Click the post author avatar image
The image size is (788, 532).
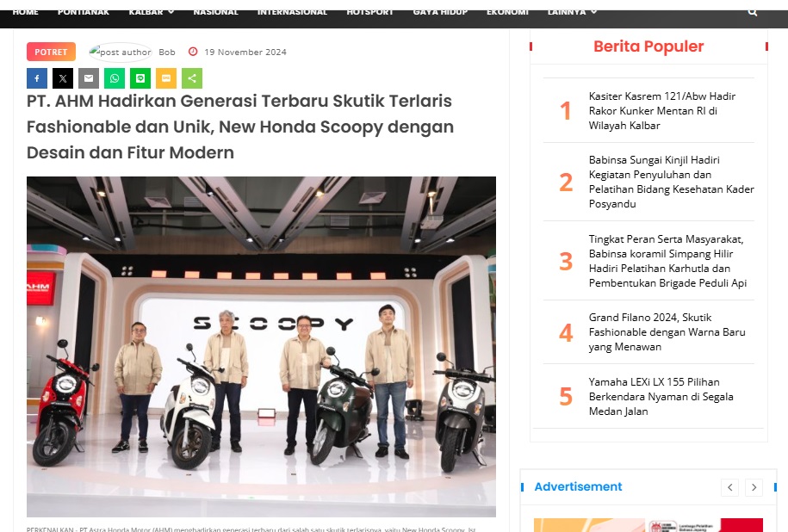(121, 52)
